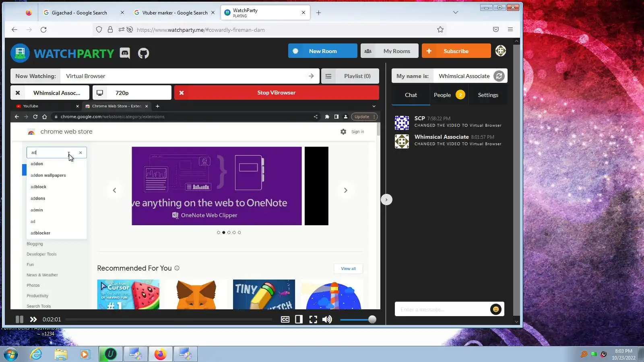Randomize name with the refresh icon
Image resolution: width=644 pixels, height=362 pixels.
[x=499, y=76]
